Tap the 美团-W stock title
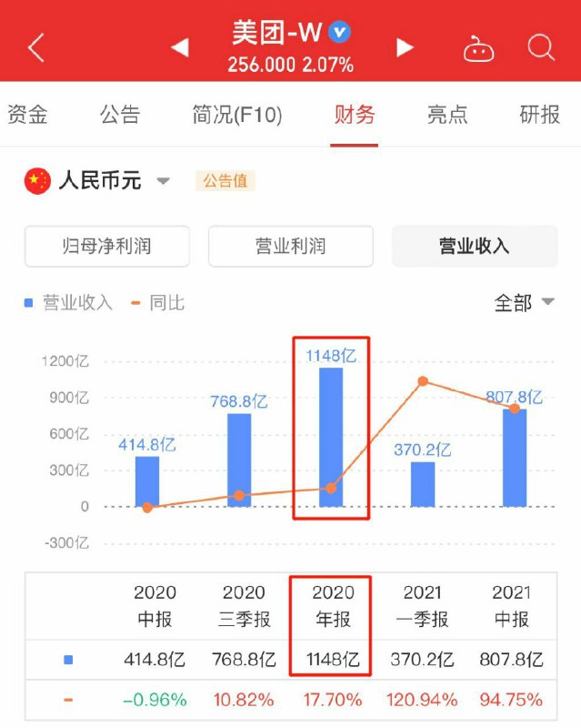 click(x=276, y=33)
